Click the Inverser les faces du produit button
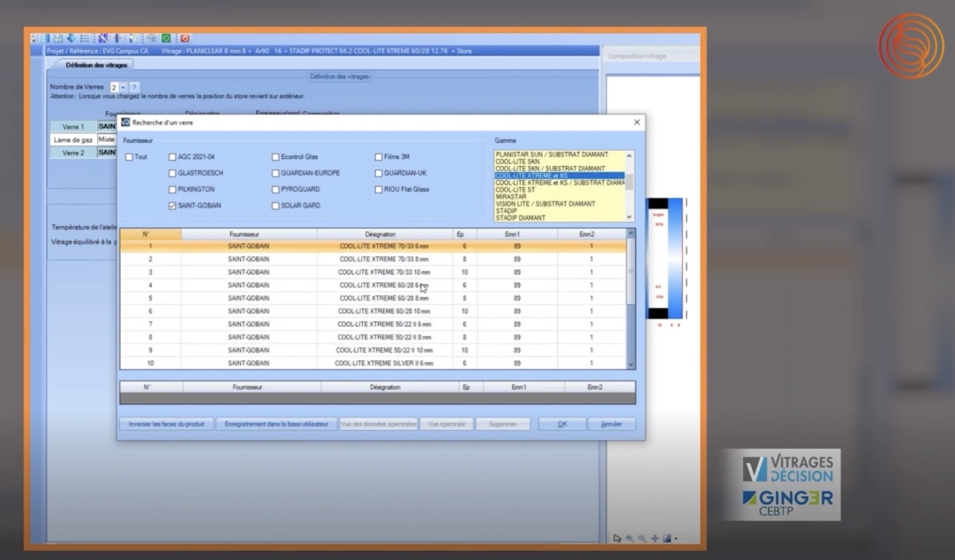Image resolution: width=955 pixels, height=560 pixels. [166, 424]
